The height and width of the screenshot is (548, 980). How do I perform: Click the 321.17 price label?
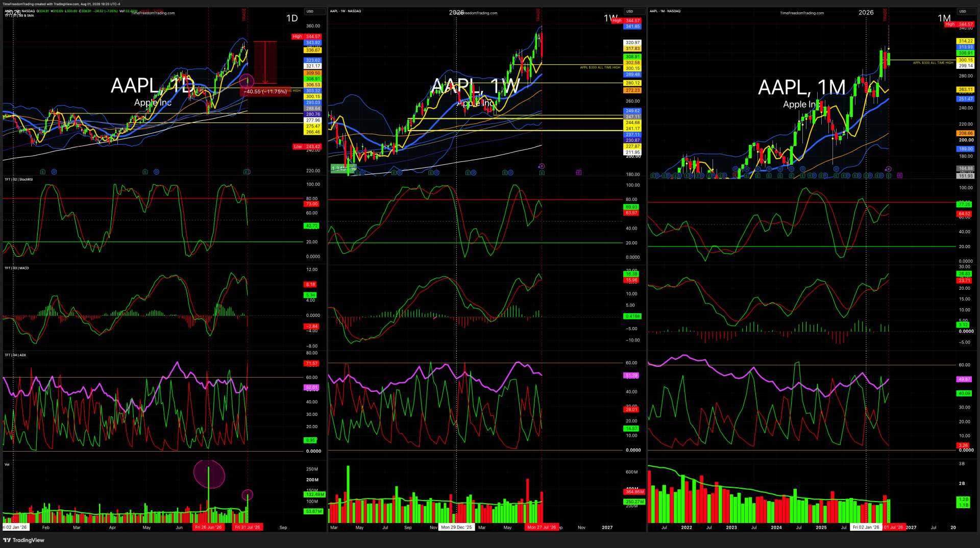(x=313, y=66)
